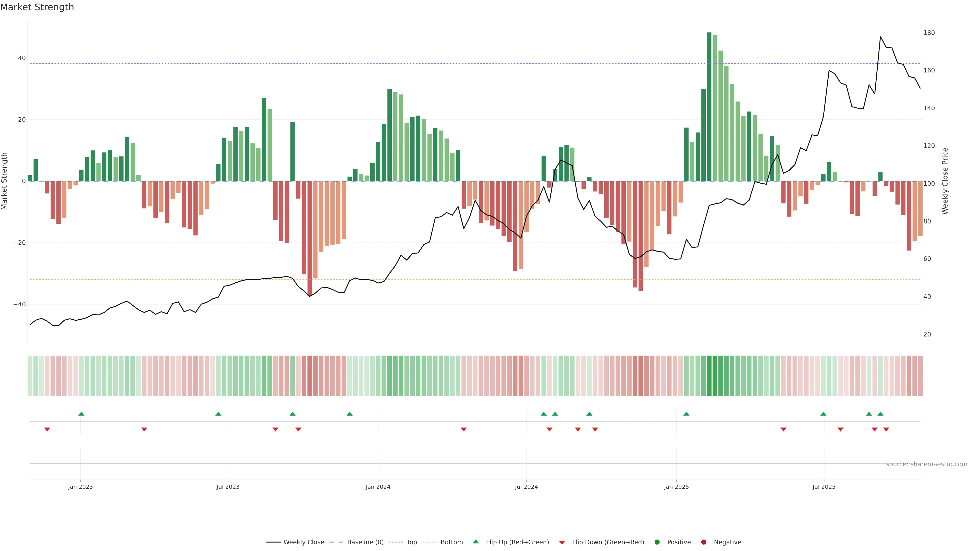Click the Flip Up marker just after Jan 2025
Viewport: 980px width, 551px height.
point(686,414)
